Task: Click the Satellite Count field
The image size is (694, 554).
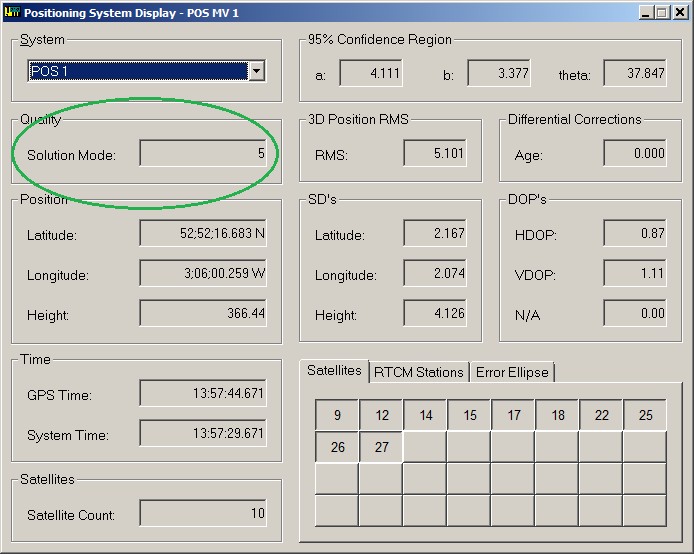Action: [203, 513]
